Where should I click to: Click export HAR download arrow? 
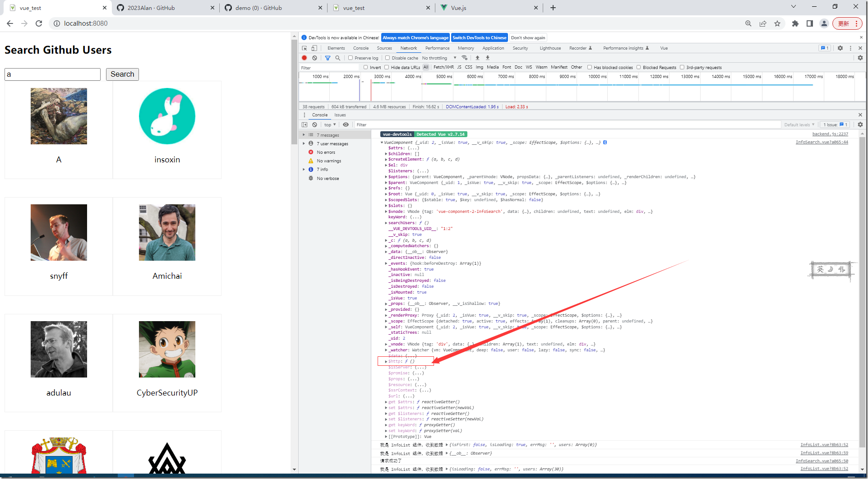coord(488,58)
